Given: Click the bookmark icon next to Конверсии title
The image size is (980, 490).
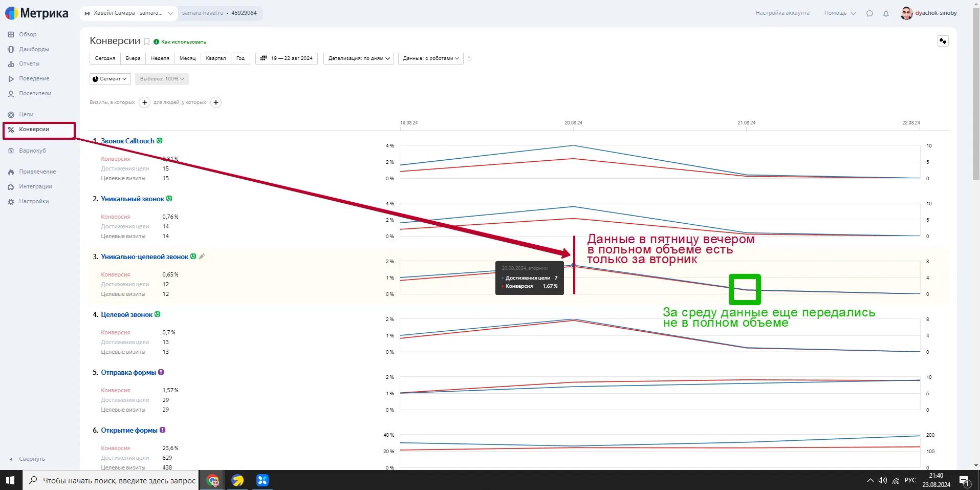Looking at the screenshot, I should 147,42.
